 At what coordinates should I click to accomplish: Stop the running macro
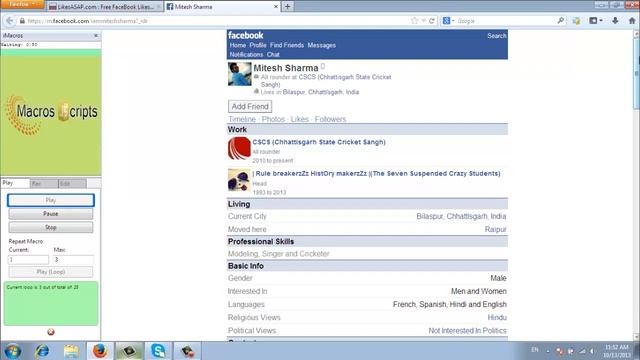[51, 227]
